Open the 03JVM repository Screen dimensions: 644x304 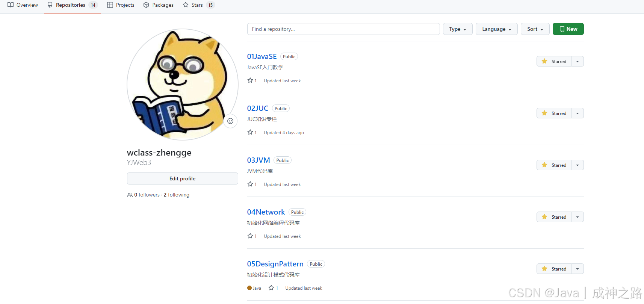pos(258,160)
